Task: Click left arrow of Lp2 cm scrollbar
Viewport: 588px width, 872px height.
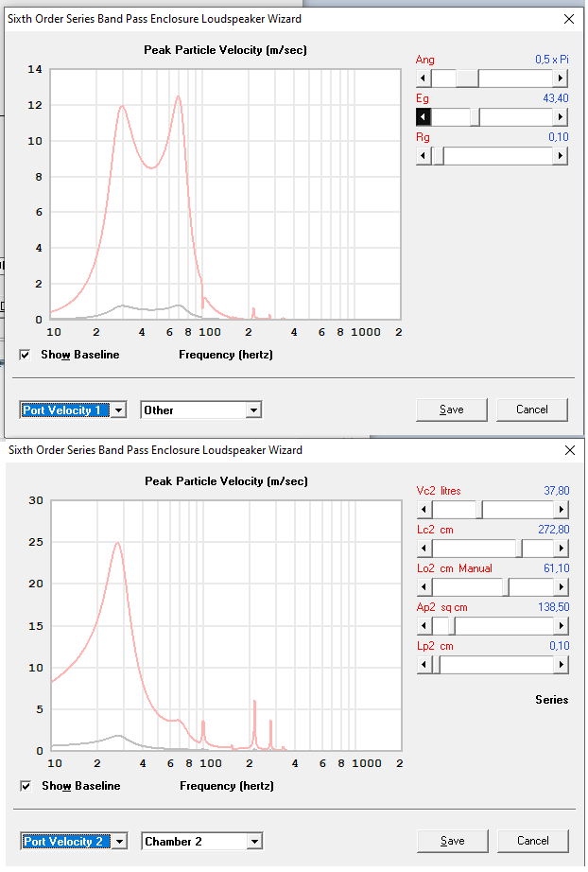Action: [x=424, y=665]
